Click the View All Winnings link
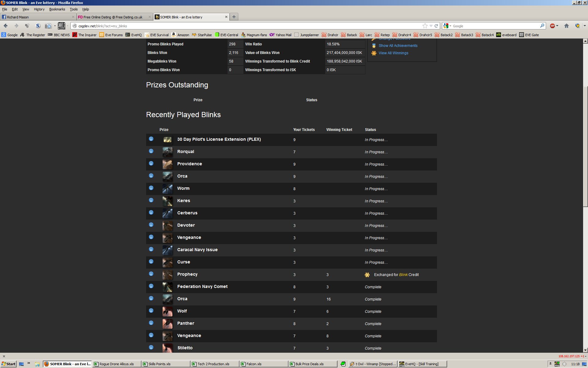The height and width of the screenshot is (368, 588). pyautogui.click(x=393, y=53)
